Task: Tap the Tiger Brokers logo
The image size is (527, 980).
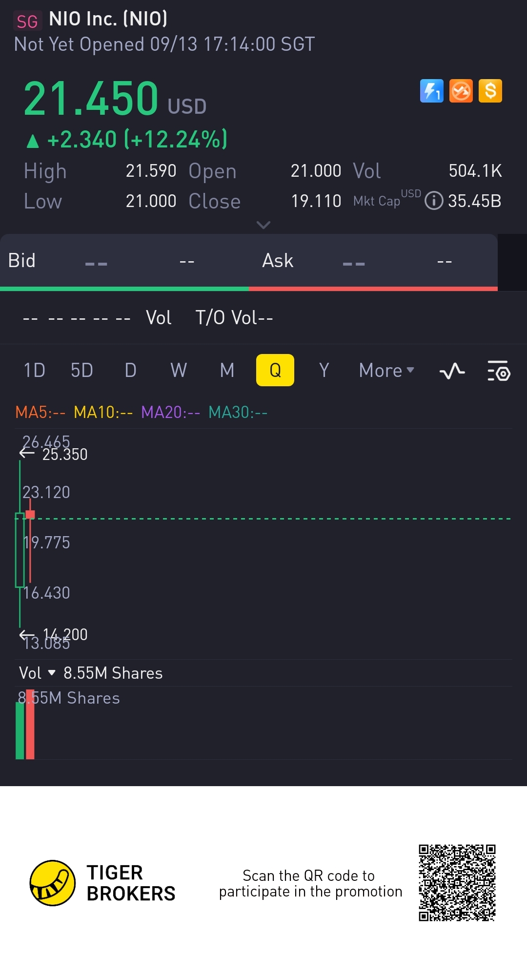Action: click(53, 883)
